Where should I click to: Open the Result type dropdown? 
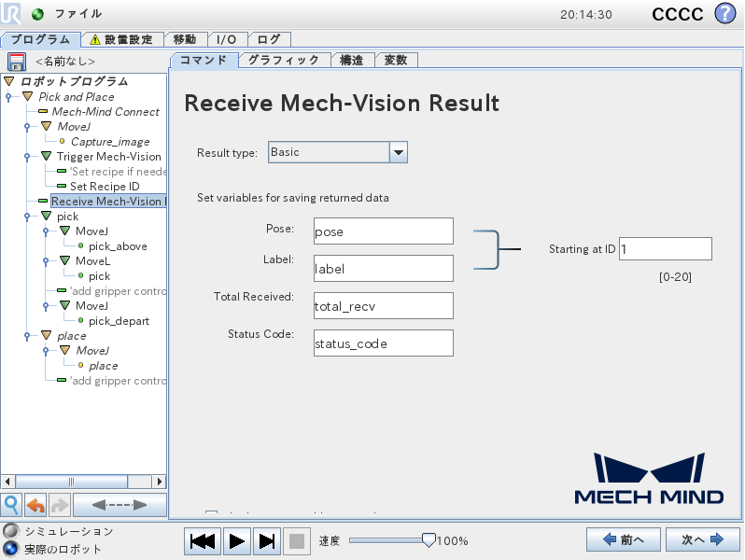click(398, 152)
